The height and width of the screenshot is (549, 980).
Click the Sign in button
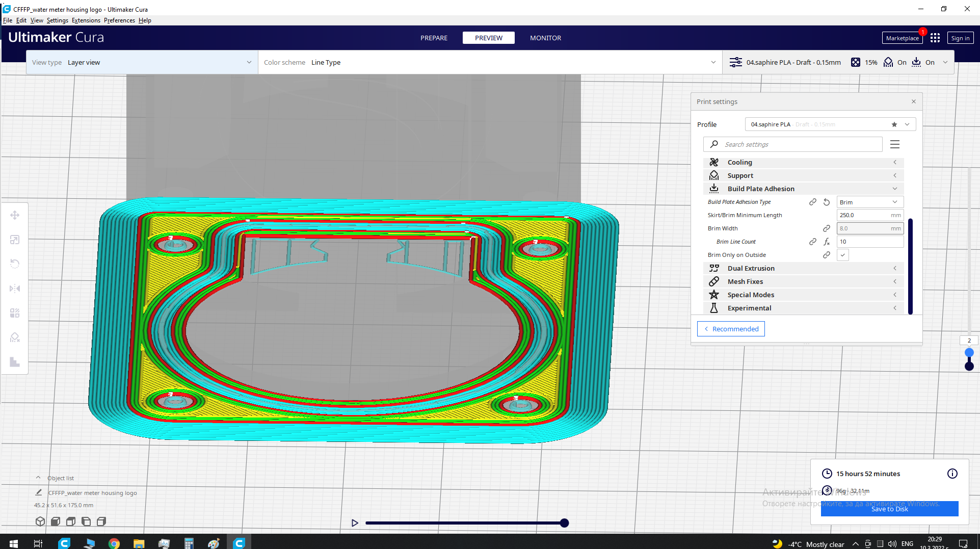click(x=960, y=38)
